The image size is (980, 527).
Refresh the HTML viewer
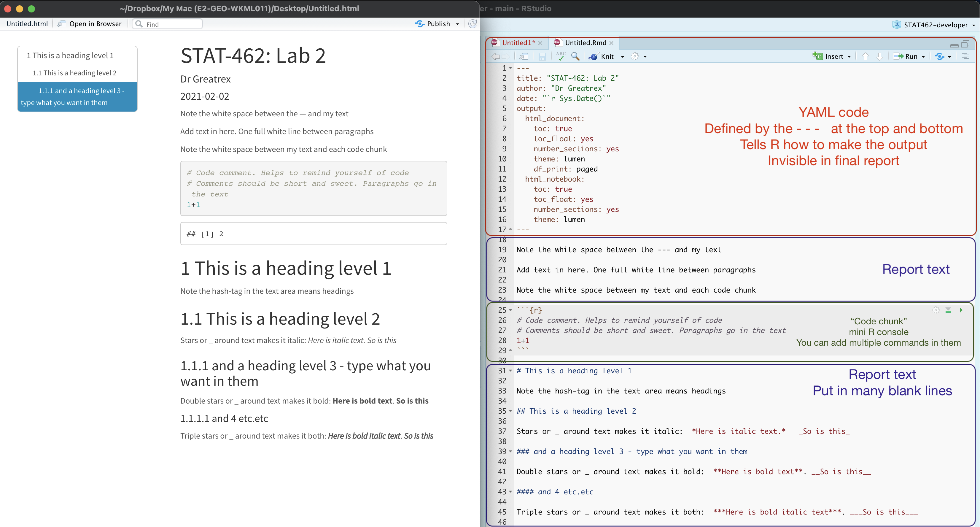pyautogui.click(x=472, y=24)
